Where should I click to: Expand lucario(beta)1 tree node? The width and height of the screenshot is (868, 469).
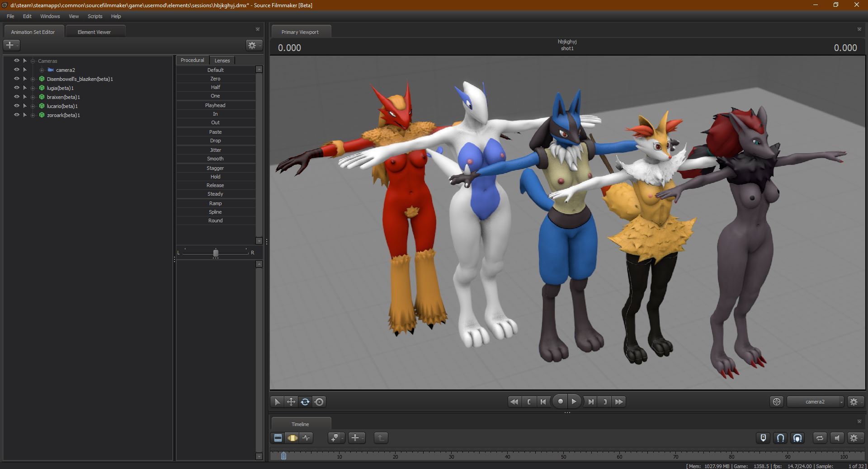point(33,106)
